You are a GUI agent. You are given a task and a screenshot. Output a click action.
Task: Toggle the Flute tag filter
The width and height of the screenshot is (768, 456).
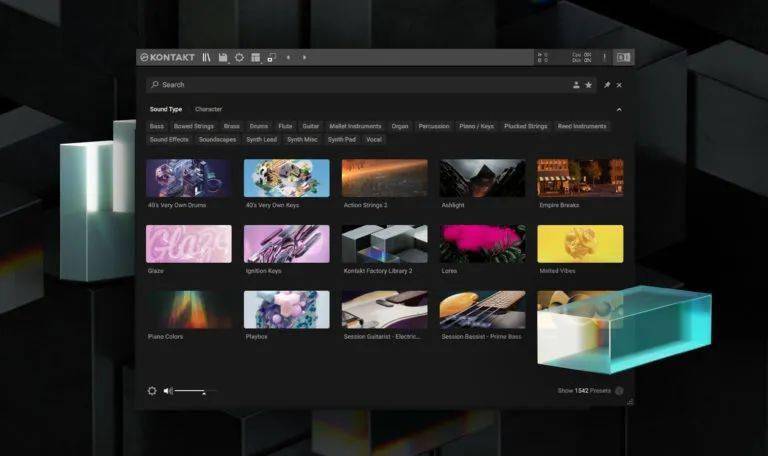[x=285, y=126]
